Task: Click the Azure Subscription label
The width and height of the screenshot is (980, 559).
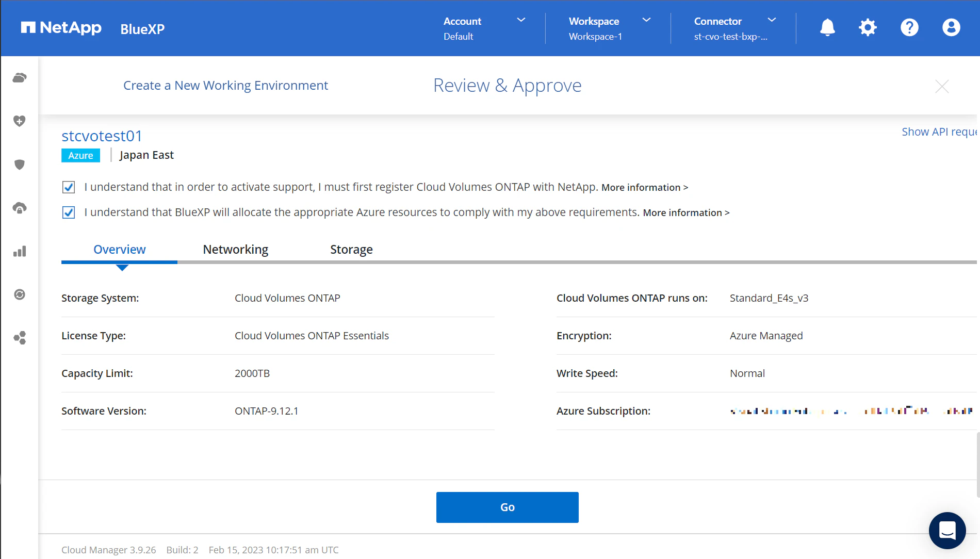Action: click(603, 411)
